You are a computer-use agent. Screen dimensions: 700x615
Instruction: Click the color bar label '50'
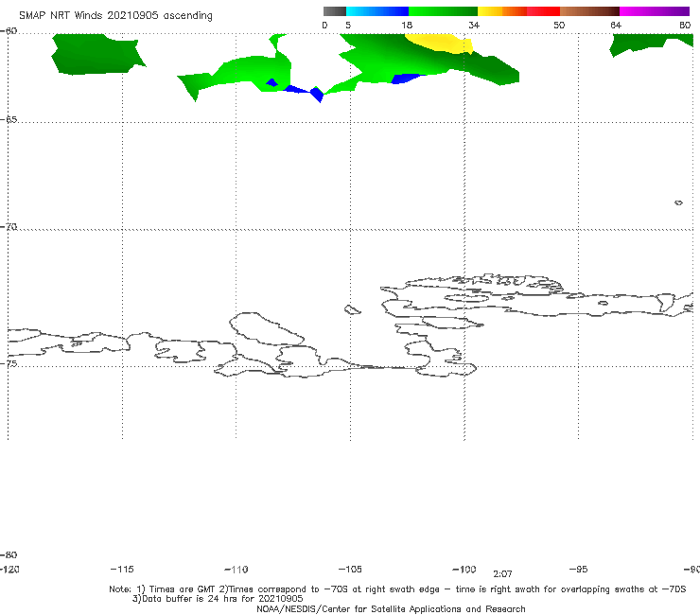pyautogui.click(x=559, y=25)
